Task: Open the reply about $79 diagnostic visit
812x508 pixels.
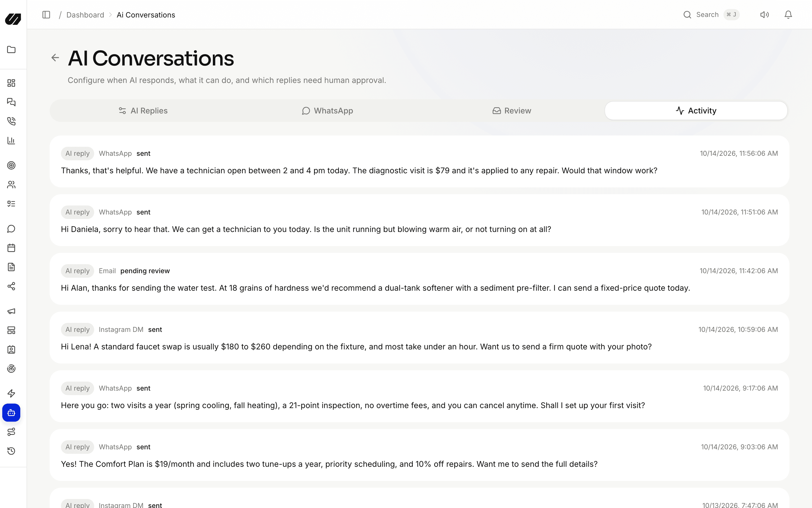Action: pos(420,162)
